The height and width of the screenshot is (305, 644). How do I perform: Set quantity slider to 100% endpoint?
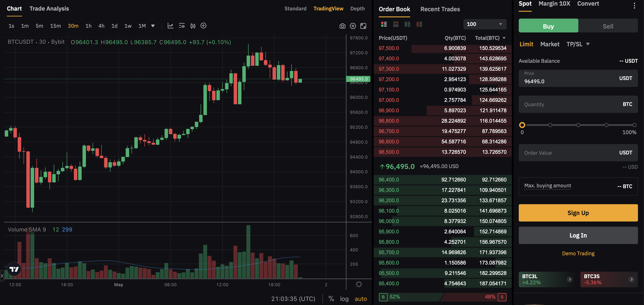tap(634, 125)
